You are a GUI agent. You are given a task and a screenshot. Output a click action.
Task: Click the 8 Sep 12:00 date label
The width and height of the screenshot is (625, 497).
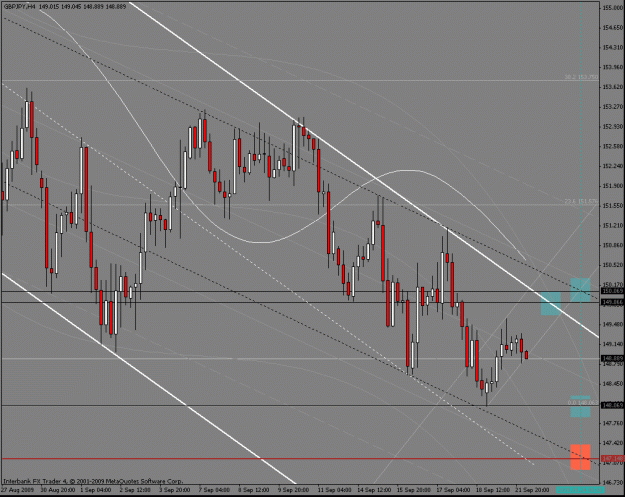point(254,489)
